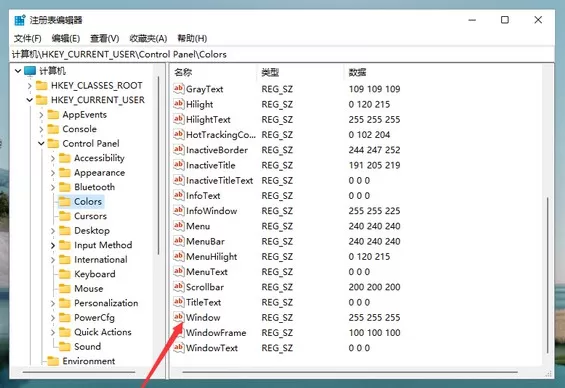Expand the Appearance key
565x388 pixels.
[x=53, y=173]
